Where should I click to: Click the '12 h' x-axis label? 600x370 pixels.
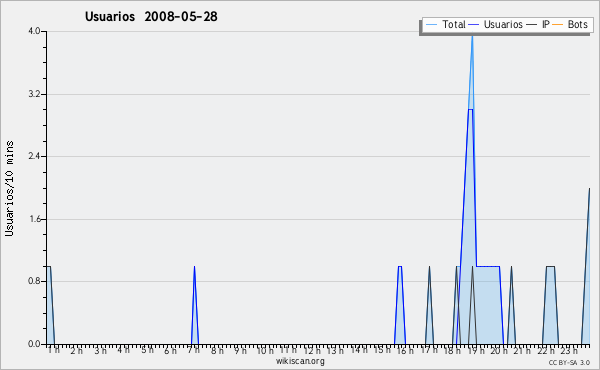pos(312,350)
